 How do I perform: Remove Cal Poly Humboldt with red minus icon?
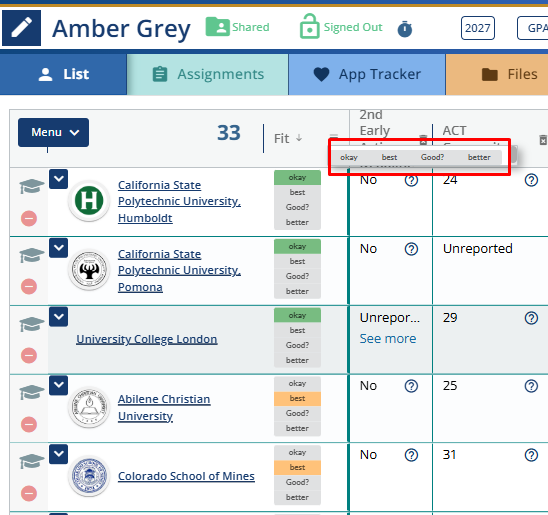click(x=29, y=219)
